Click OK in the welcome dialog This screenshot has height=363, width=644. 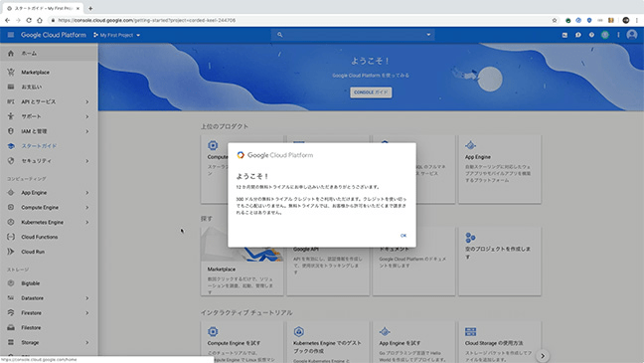pos(403,236)
